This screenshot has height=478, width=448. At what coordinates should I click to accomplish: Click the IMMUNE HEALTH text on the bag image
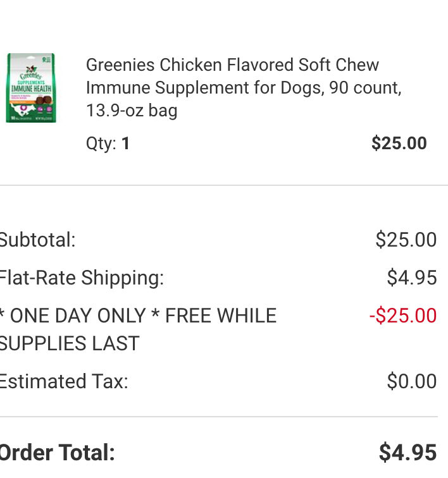click(31, 89)
